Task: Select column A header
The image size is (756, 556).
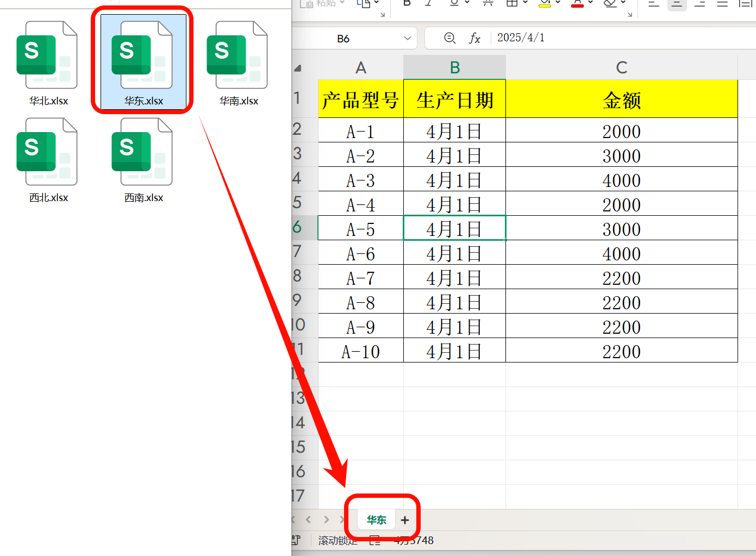Action: coord(361,67)
